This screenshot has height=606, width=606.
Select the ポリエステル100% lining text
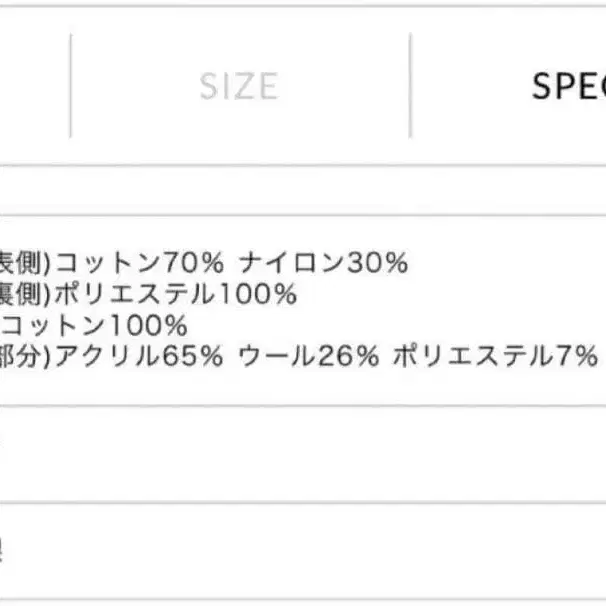point(176,294)
